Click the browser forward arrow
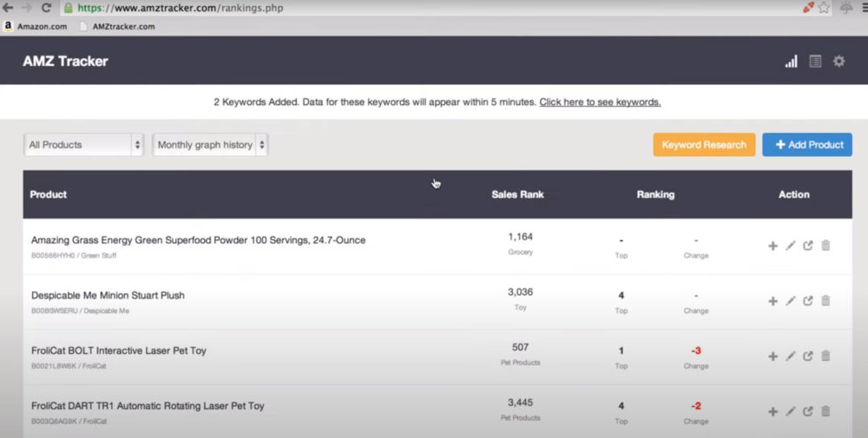868x438 pixels. [26, 8]
